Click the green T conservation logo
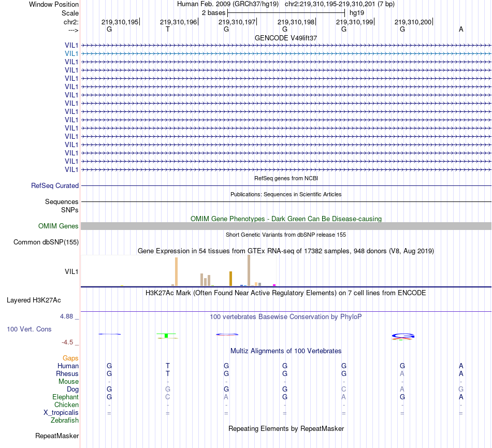The height and width of the screenshot is (448, 492). point(166,336)
